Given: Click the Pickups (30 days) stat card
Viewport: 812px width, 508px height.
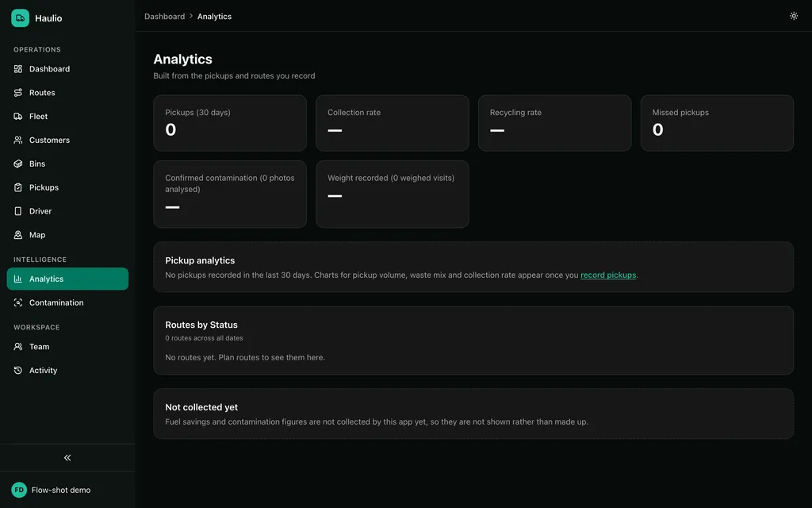Looking at the screenshot, I should click(x=230, y=123).
